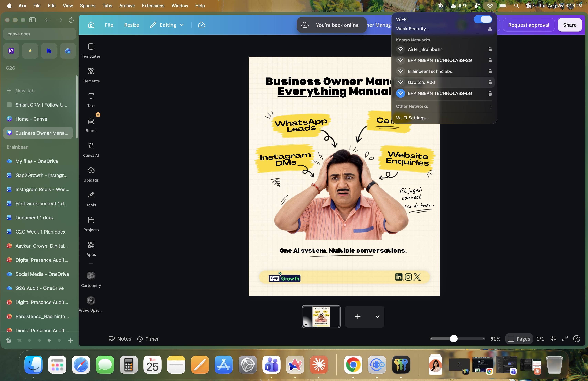Turn off the Wi-Fi switch
This screenshot has height=381, width=588.
pyautogui.click(x=483, y=19)
